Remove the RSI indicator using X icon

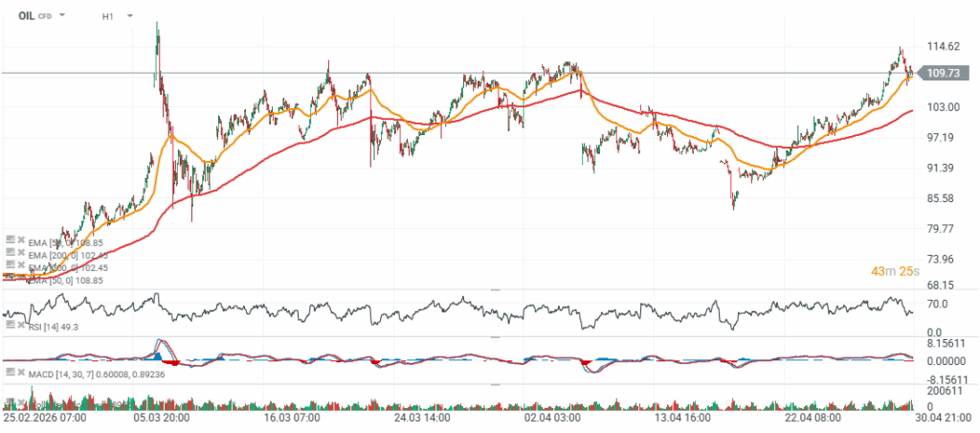coord(21,324)
